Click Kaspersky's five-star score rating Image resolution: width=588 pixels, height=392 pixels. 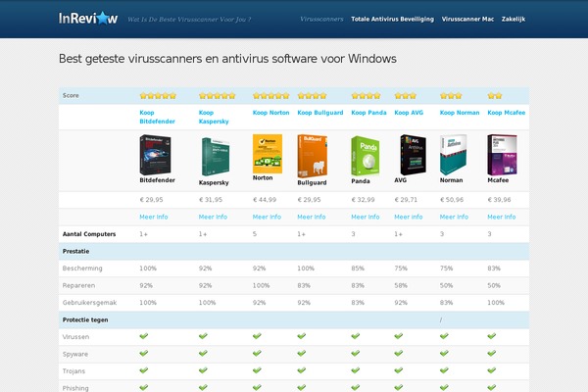pos(218,96)
